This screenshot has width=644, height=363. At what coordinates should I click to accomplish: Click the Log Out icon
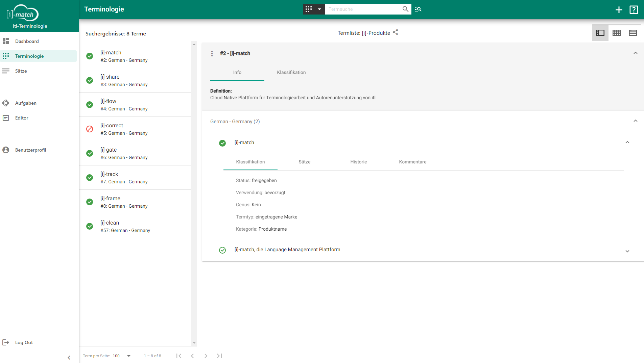[6, 342]
